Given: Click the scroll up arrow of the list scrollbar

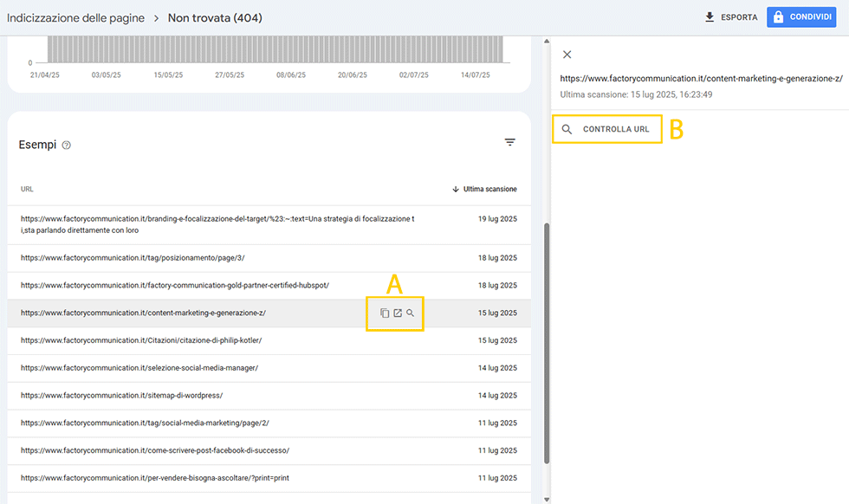Looking at the screenshot, I should [x=547, y=42].
